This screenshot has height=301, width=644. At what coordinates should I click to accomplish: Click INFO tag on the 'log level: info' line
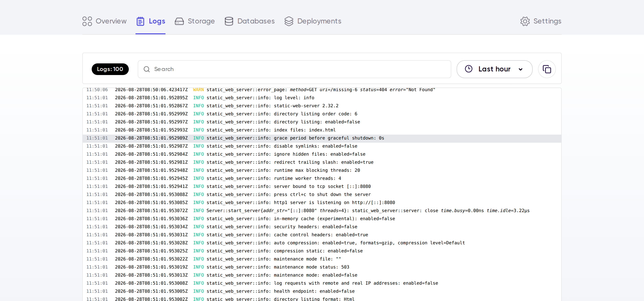(x=198, y=98)
